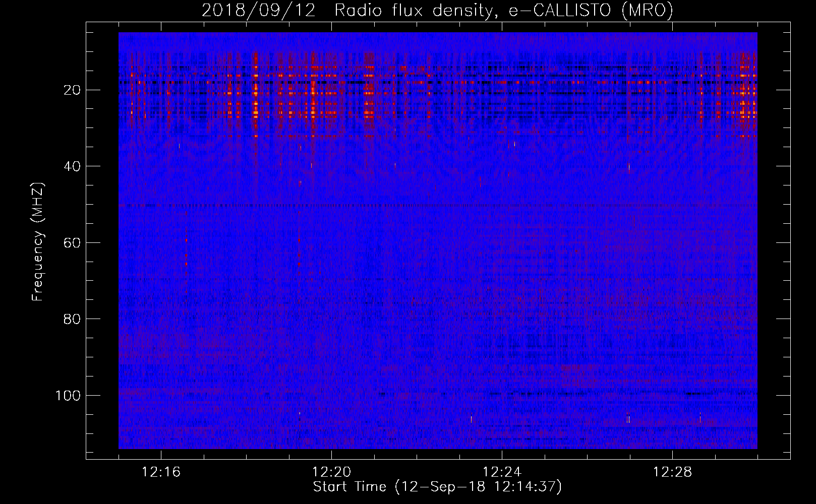Click the 12:28 time tick label
The image size is (816, 504).
[672, 472]
